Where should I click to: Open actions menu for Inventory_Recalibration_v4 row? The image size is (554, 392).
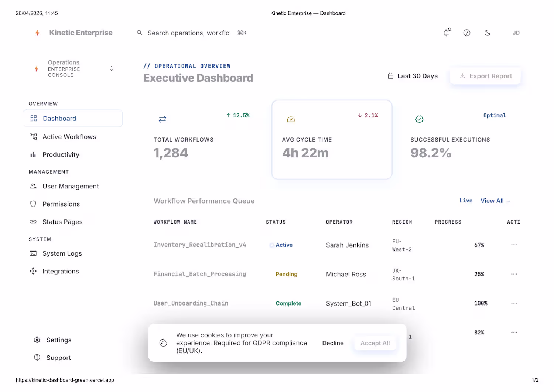point(514,245)
